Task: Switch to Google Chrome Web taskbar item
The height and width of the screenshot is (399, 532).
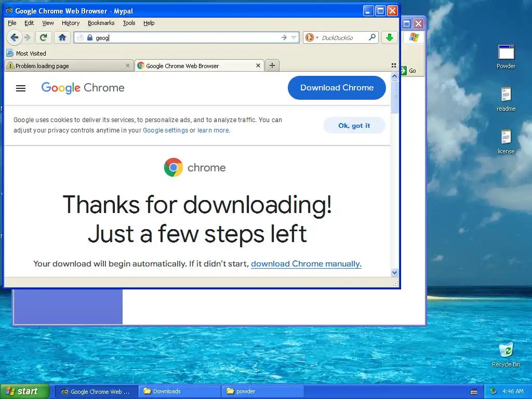Action: point(96,392)
